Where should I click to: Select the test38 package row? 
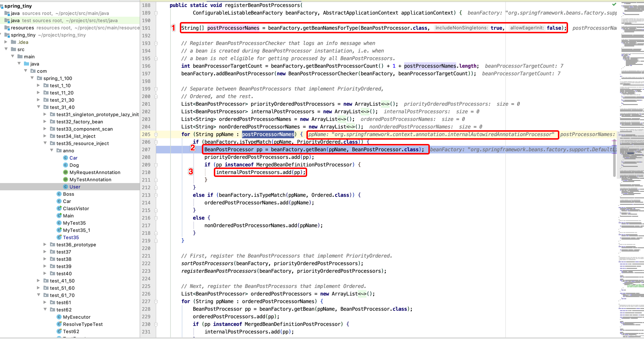[70, 259]
